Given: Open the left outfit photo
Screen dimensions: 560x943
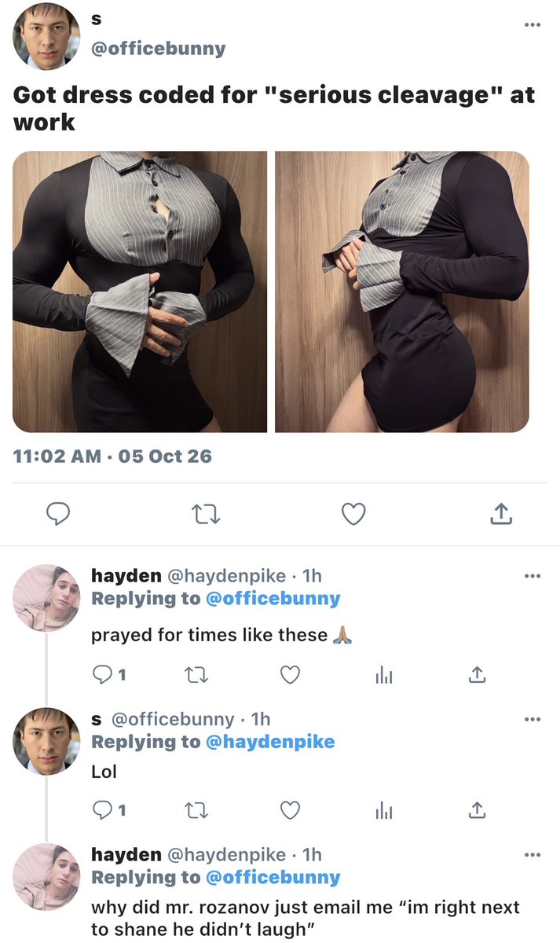Looking at the screenshot, I should 140,292.
